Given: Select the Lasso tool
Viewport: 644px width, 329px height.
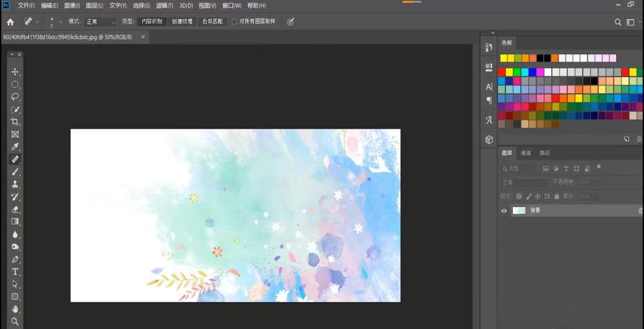Looking at the screenshot, I should [15, 97].
